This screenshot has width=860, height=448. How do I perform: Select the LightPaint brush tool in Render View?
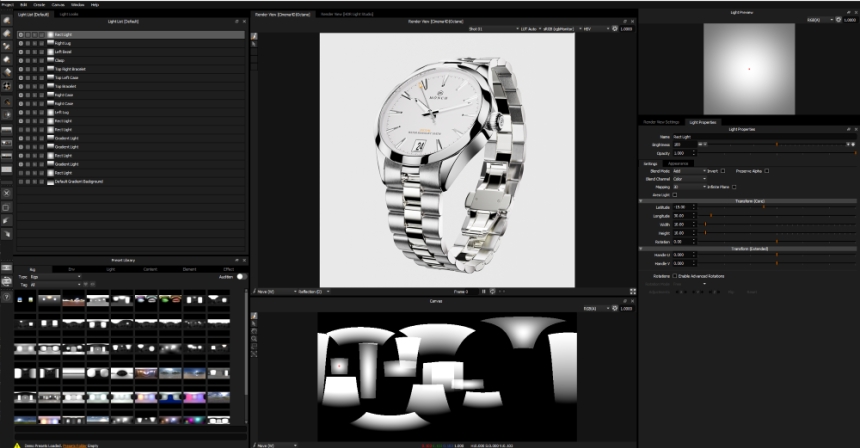(255, 36)
